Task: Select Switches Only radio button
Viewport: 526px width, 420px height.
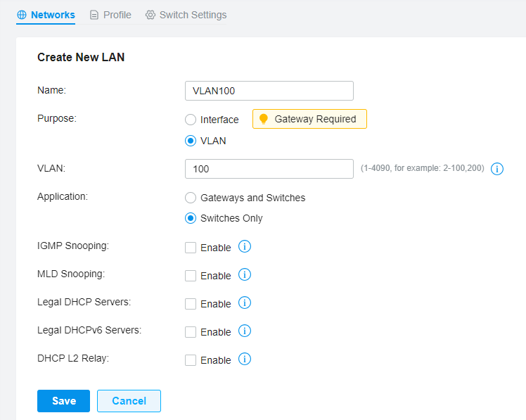Action: [x=191, y=219]
